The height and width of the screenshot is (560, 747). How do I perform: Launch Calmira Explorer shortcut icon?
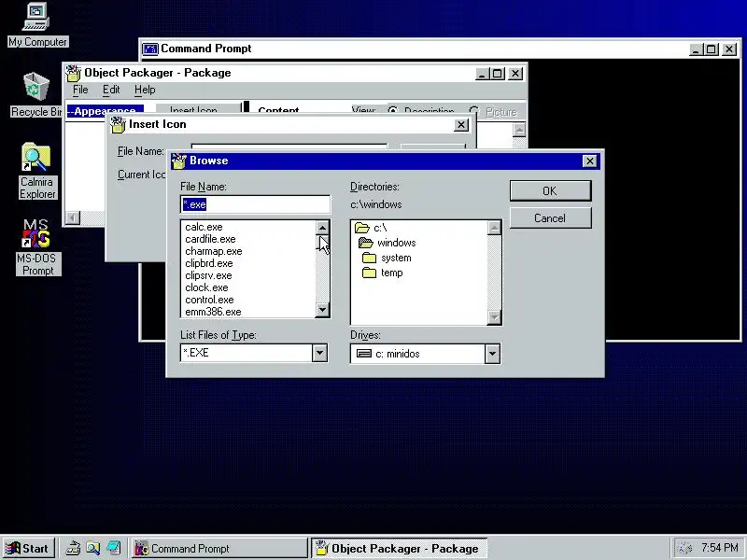[x=37, y=171]
